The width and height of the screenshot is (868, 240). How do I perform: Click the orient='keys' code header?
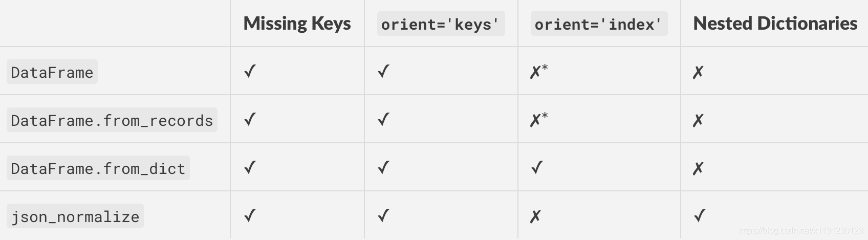[x=441, y=24]
